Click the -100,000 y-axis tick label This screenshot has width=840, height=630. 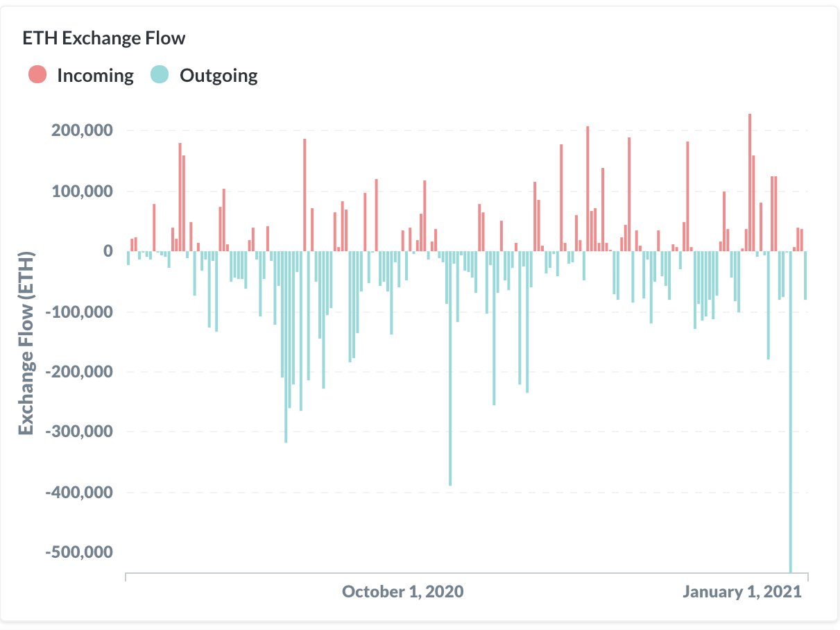[79, 312]
